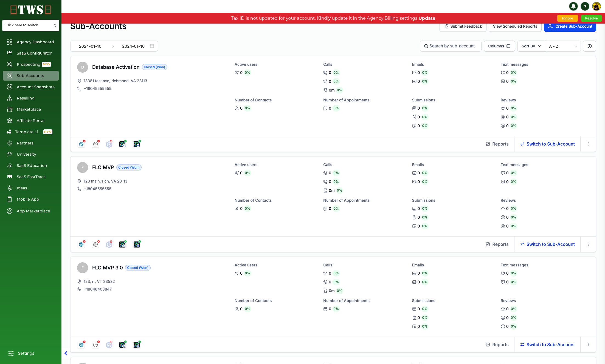Open the user profile avatar

pos(596,6)
